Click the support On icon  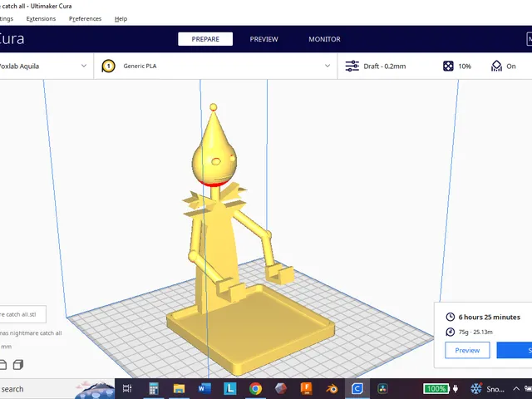point(496,66)
